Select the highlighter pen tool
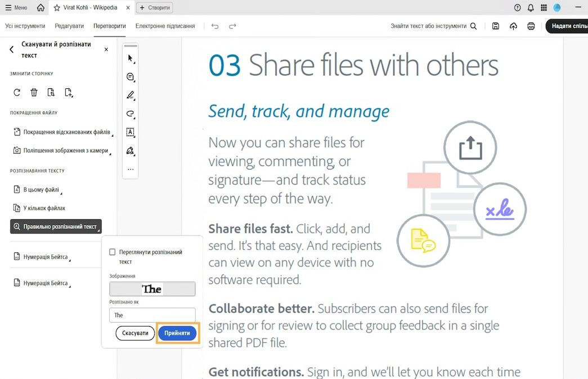This screenshot has height=379, width=588. point(130,95)
